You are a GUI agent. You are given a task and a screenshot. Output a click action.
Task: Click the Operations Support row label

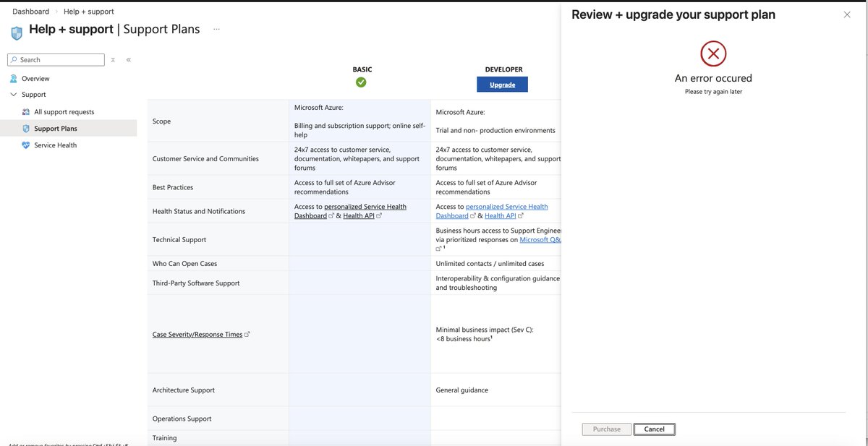(x=182, y=419)
